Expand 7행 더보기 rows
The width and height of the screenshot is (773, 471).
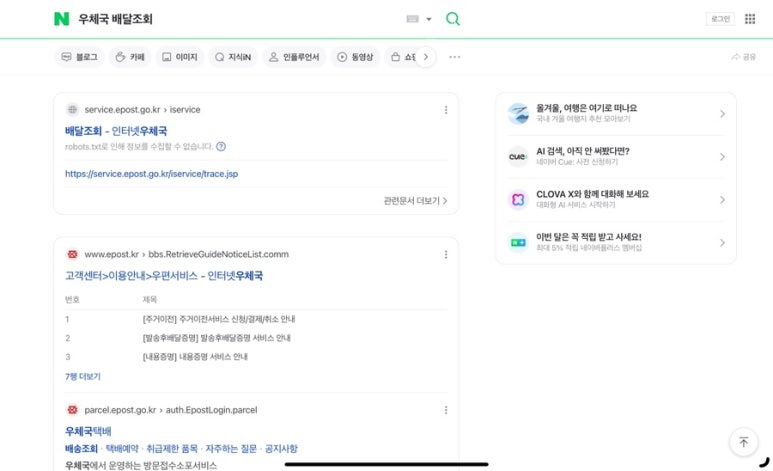click(x=83, y=376)
